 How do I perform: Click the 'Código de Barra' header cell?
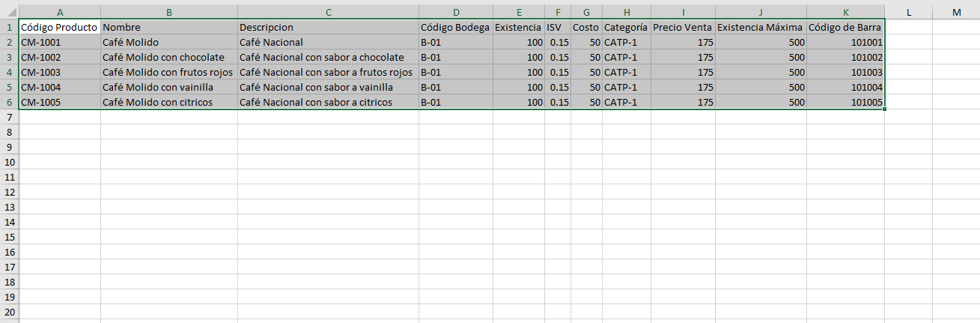845,27
